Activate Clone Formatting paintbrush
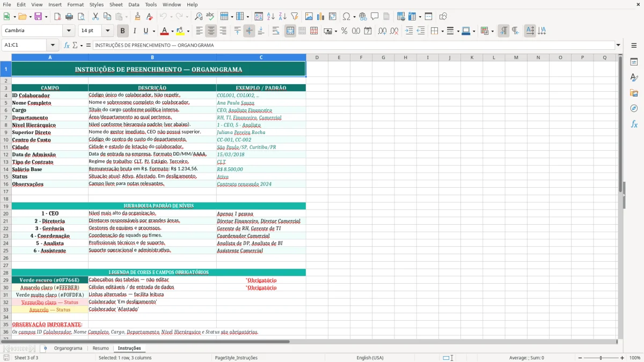Screen dimensions: 644x362 137,17
